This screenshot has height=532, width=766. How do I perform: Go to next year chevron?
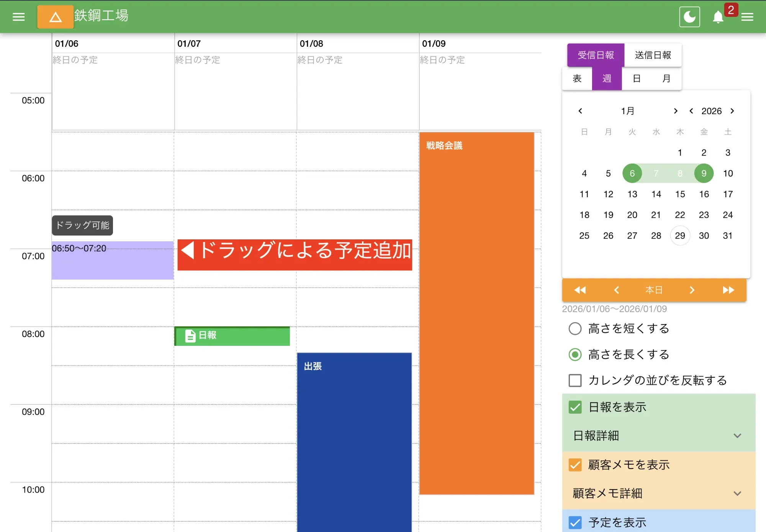point(732,111)
